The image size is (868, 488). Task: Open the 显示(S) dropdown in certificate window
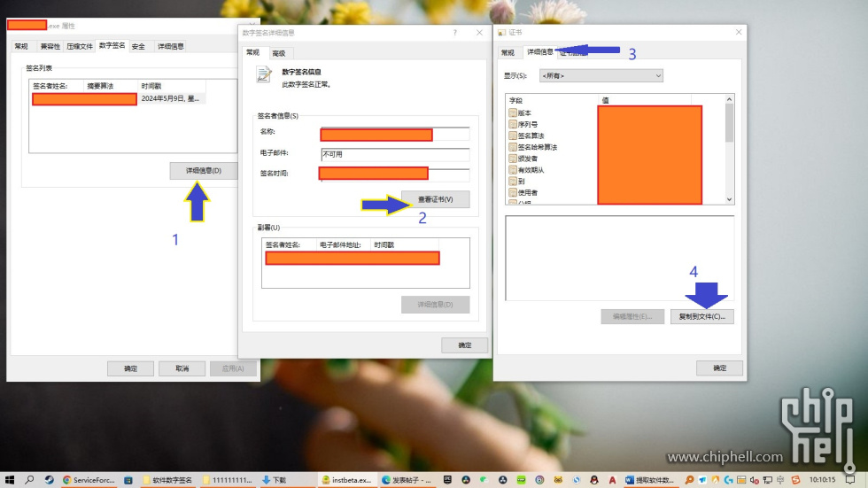click(601, 76)
